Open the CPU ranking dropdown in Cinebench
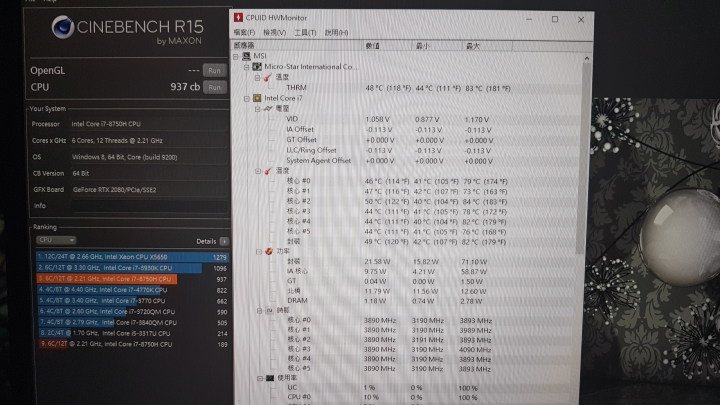Screen dimensions: 720x405 (56, 240)
